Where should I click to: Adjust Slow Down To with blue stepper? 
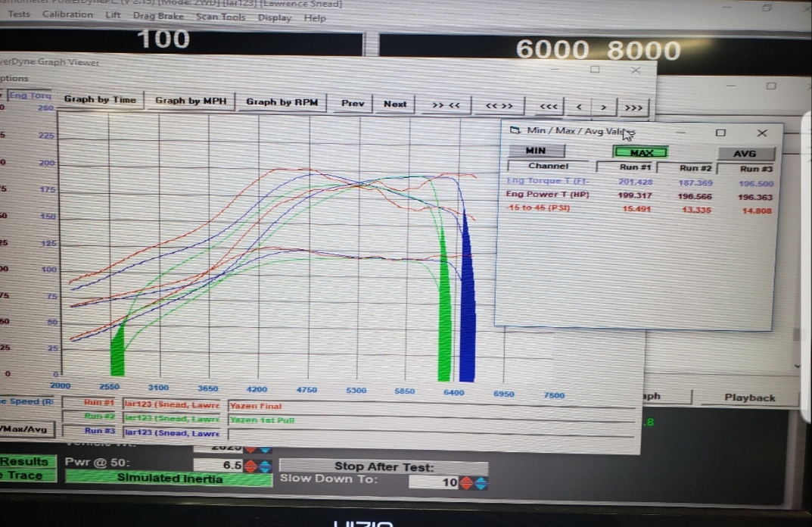[x=481, y=484]
